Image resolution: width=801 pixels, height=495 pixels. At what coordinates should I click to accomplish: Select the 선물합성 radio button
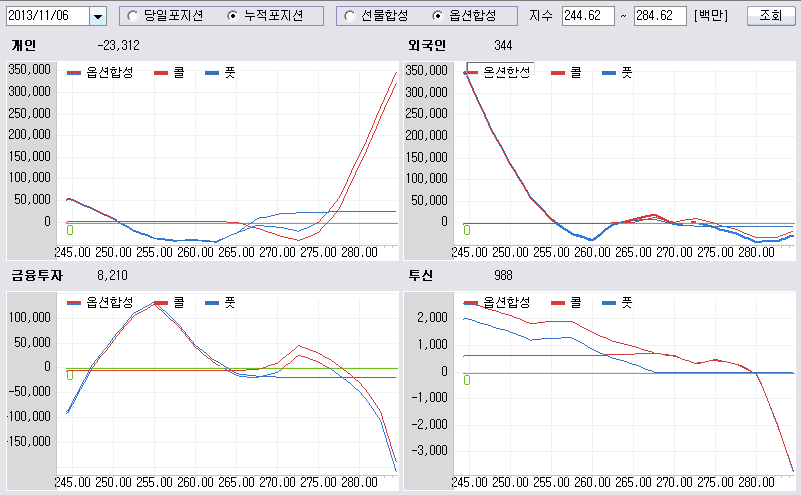[350, 16]
